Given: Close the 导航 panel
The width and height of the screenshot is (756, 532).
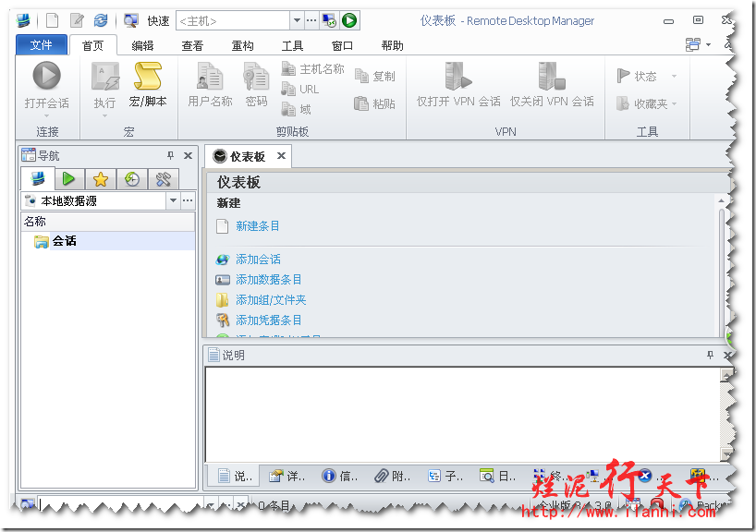Looking at the screenshot, I should (x=188, y=155).
